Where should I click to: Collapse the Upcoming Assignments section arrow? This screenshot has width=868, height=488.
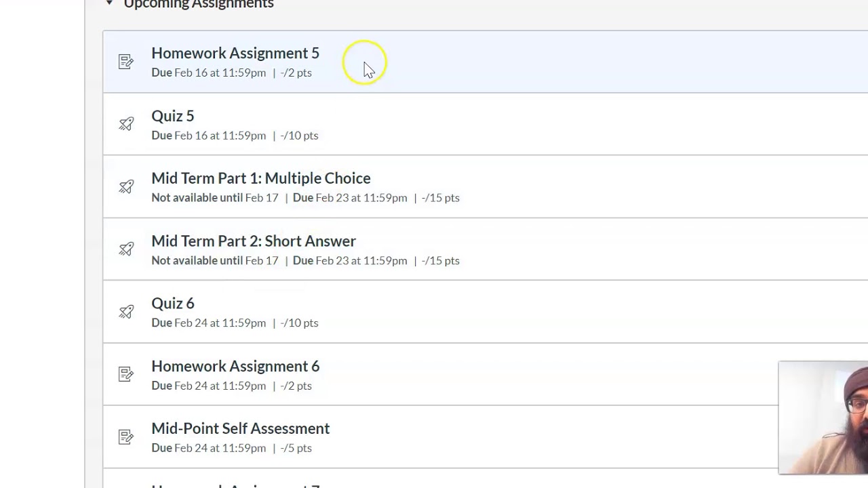tap(109, 4)
